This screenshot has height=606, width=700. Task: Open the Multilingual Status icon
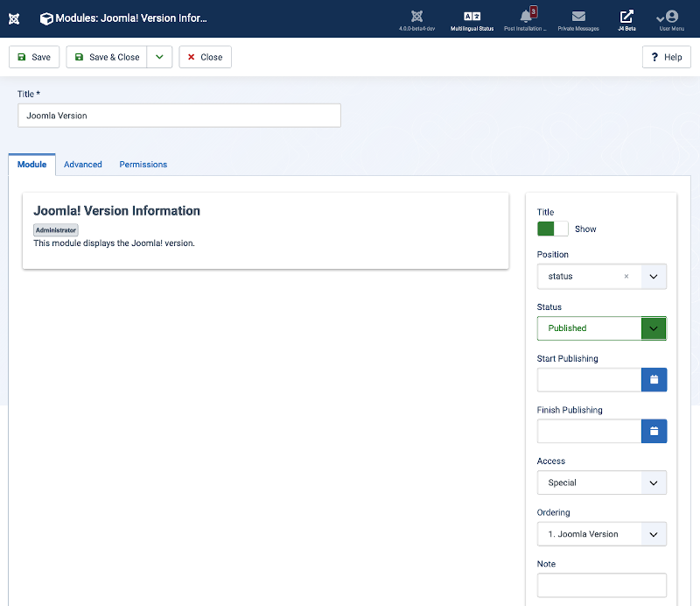[x=472, y=20]
